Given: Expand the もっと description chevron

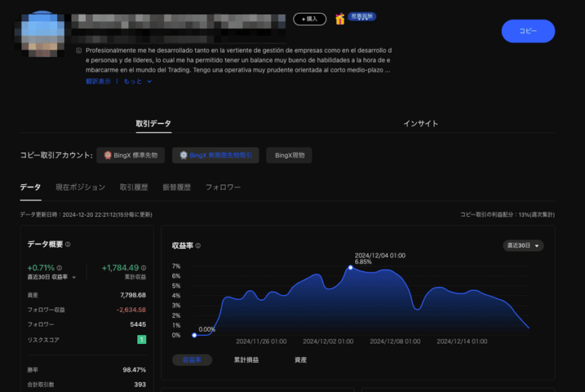Looking at the screenshot, I should tap(149, 81).
